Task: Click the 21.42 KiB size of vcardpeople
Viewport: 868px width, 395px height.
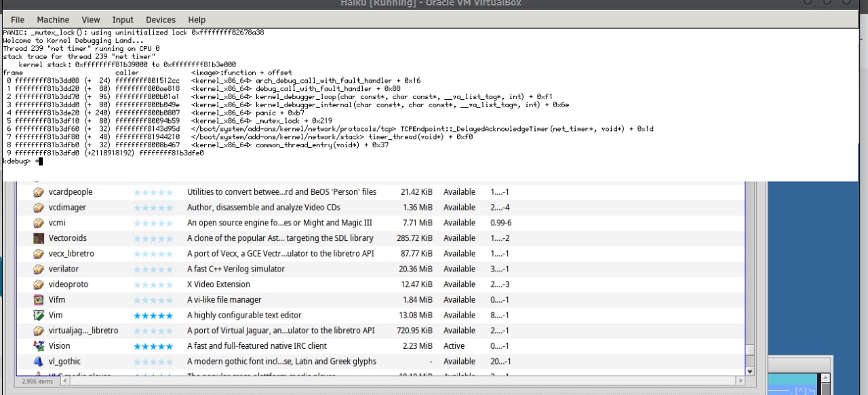Action: point(416,192)
